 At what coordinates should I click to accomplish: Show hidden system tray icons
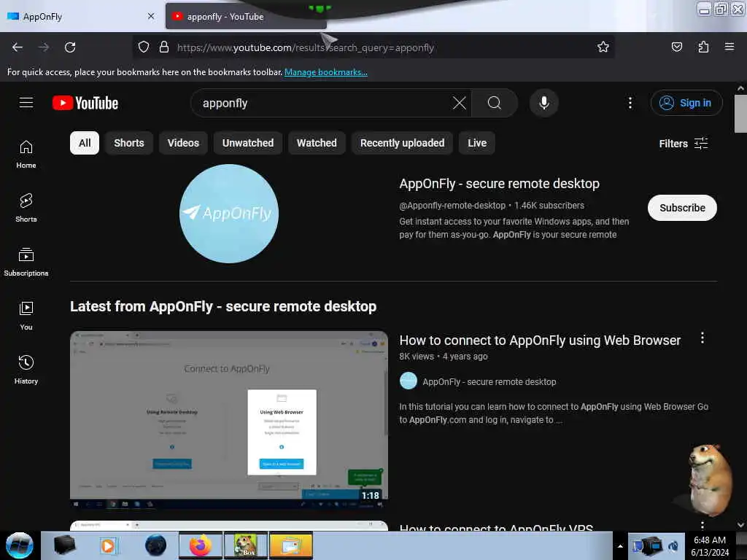click(620, 546)
